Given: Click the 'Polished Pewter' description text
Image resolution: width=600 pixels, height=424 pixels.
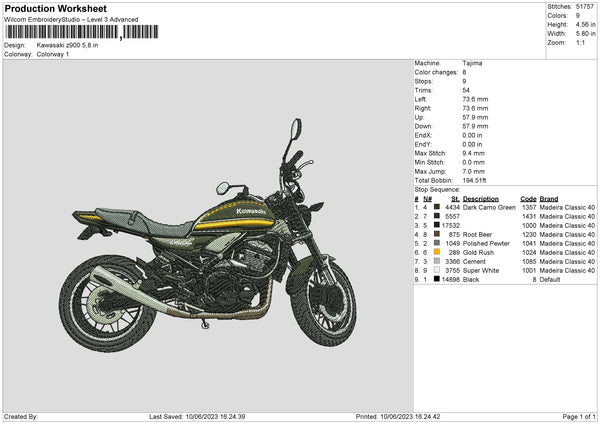Looking at the screenshot, I should (486, 243).
